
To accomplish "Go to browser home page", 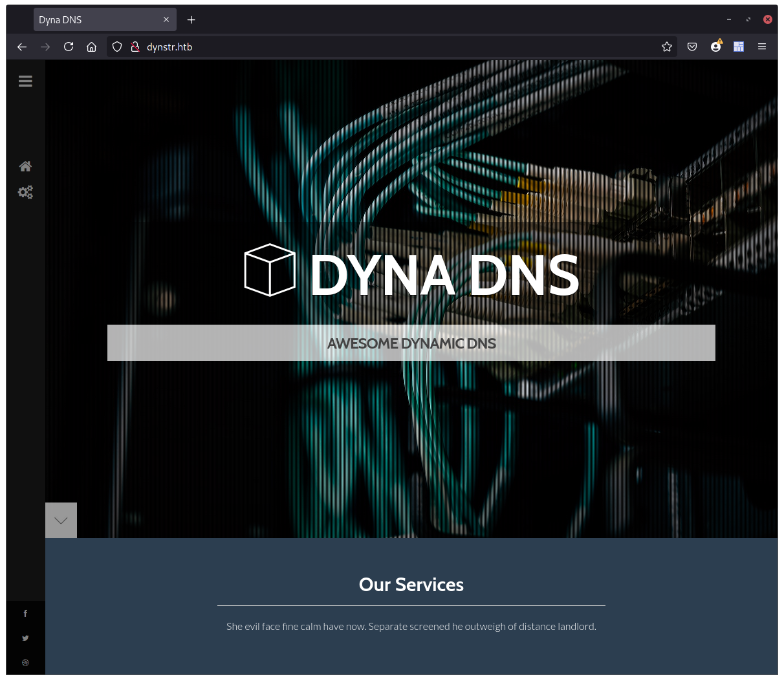I will point(91,47).
